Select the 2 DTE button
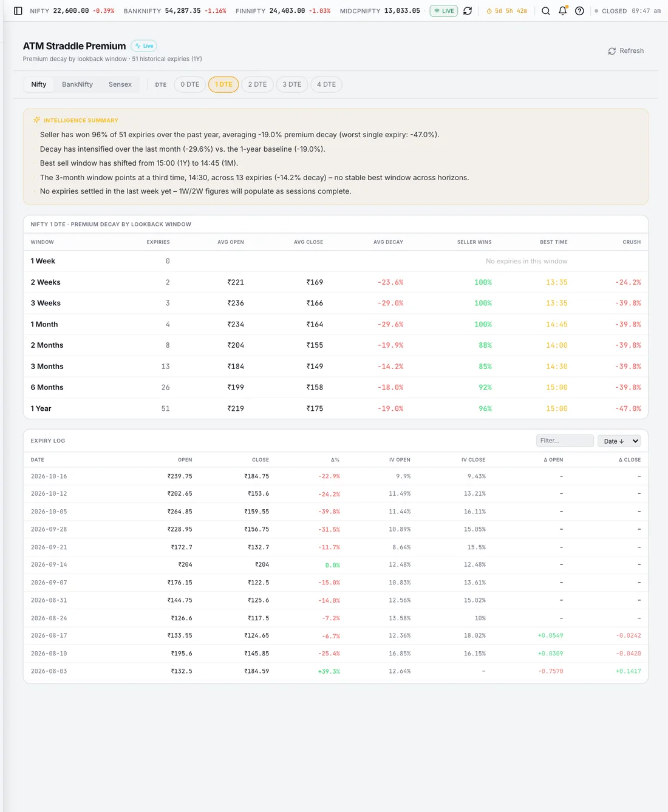This screenshot has height=812, width=668. pyautogui.click(x=257, y=84)
